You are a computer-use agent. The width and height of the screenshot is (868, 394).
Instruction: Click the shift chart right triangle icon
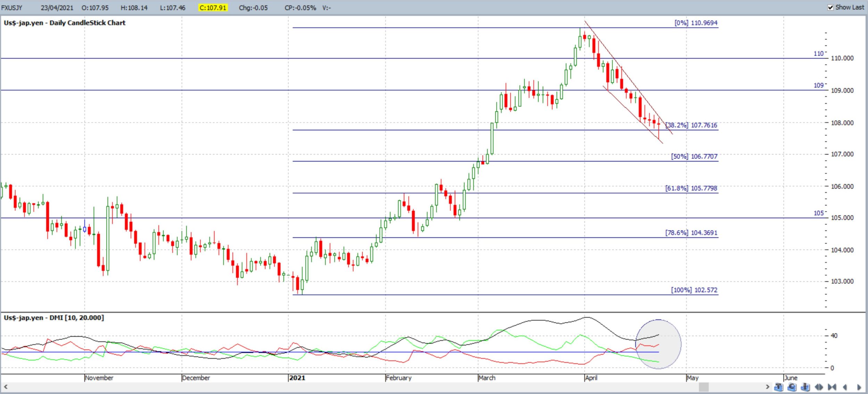click(859, 387)
